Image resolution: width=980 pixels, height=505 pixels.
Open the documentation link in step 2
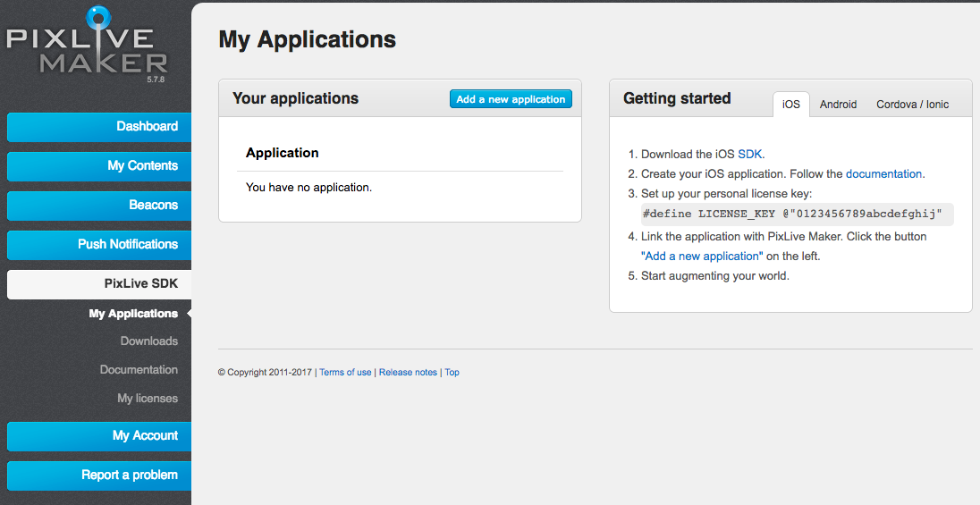pyautogui.click(x=883, y=173)
